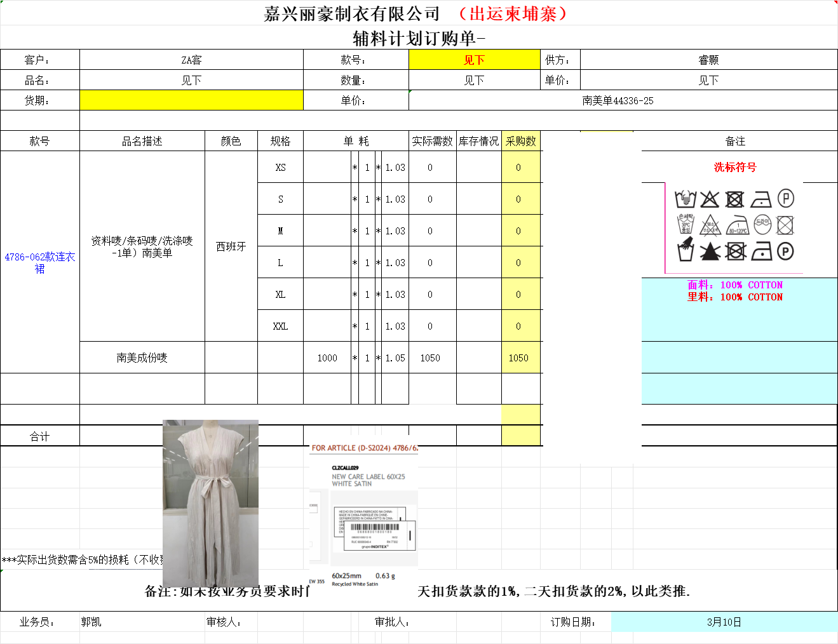838x644 pixels.
Task: Click the black hand in wash tub symbol
Action: click(685, 252)
